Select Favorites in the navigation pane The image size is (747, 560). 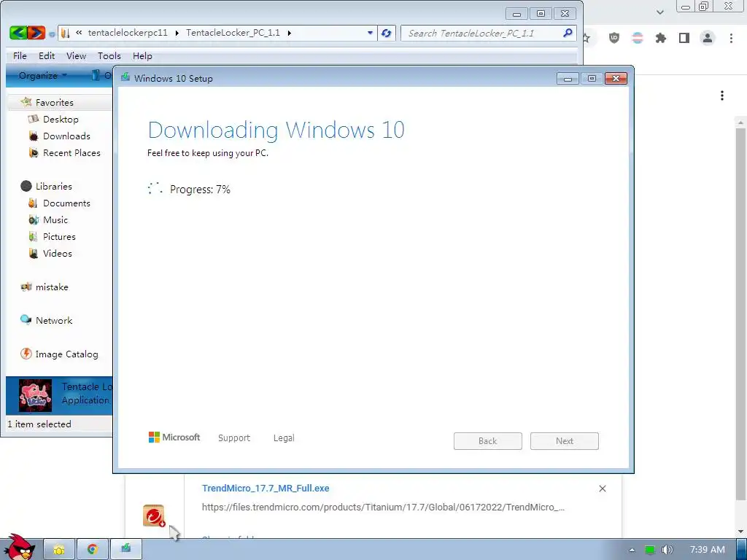point(54,102)
